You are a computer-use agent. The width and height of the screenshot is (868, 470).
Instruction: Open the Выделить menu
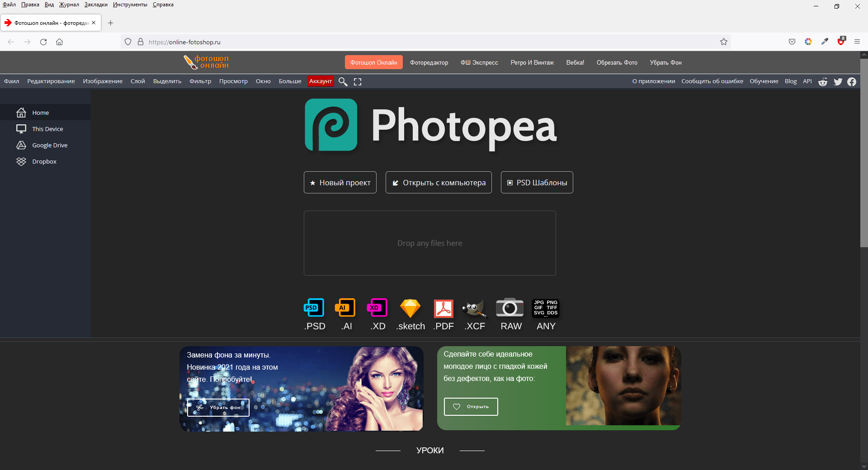167,81
